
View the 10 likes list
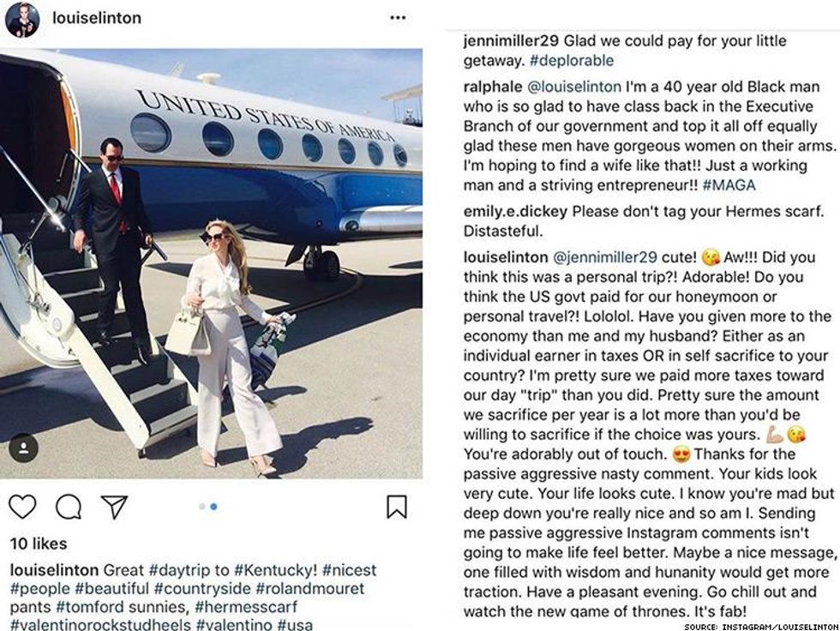(38, 544)
